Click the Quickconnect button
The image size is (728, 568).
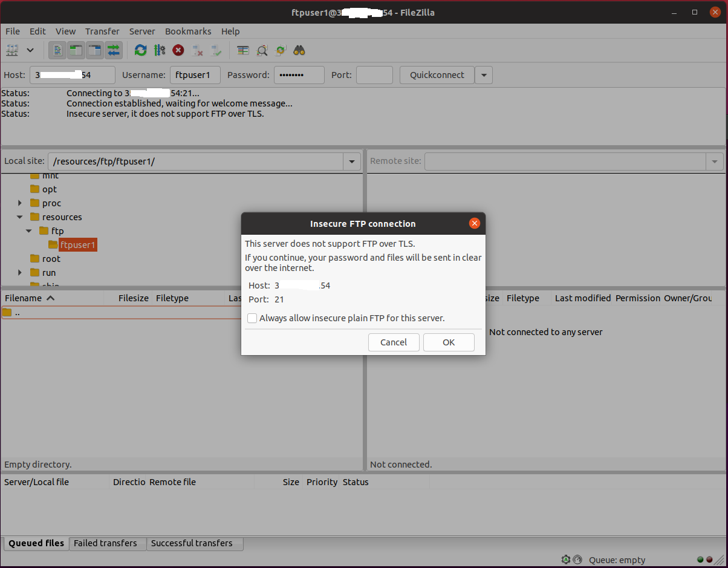point(437,75)
